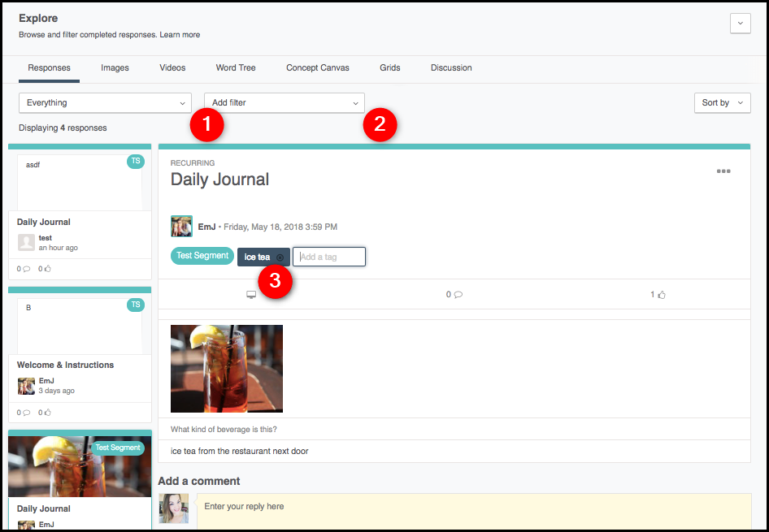This screenshot has width=769, height=532.
Task: Click 'What kind of beverage is this?' text
Action: tap(224, 429)
